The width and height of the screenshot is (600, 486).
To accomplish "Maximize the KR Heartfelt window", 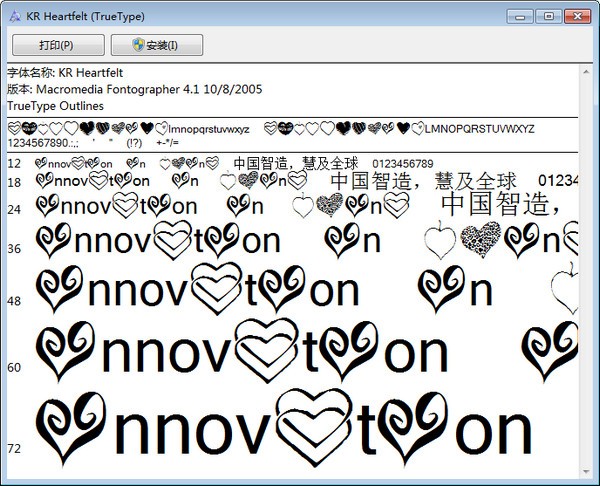I will (549, 16).
